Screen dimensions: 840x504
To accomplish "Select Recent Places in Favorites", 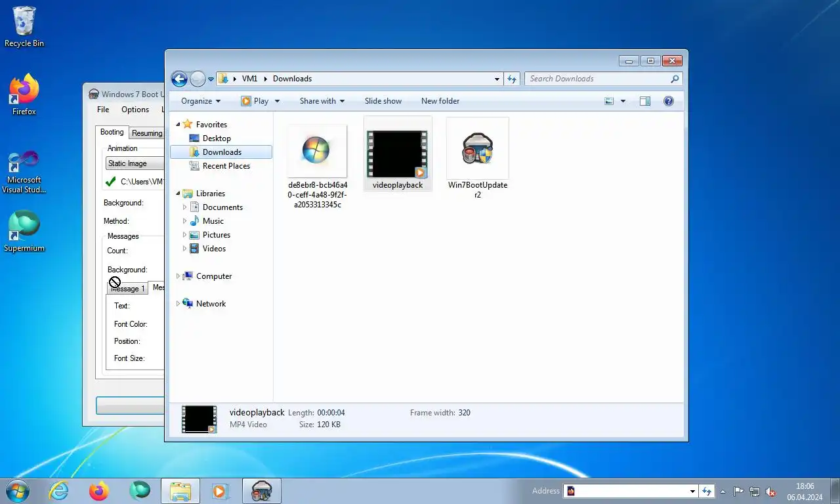I will 226,166.
